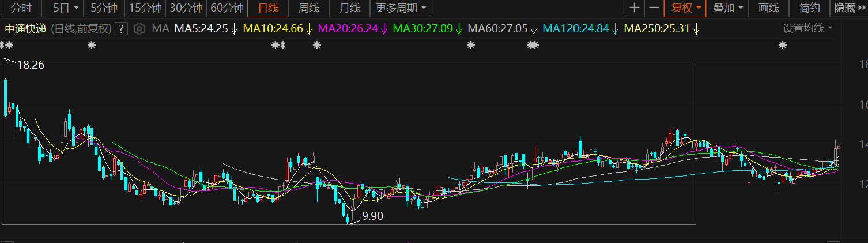Viewport: 868px width, 243px height.
Task: Open the 复权 adjustment dropdown
Action: 685,8
